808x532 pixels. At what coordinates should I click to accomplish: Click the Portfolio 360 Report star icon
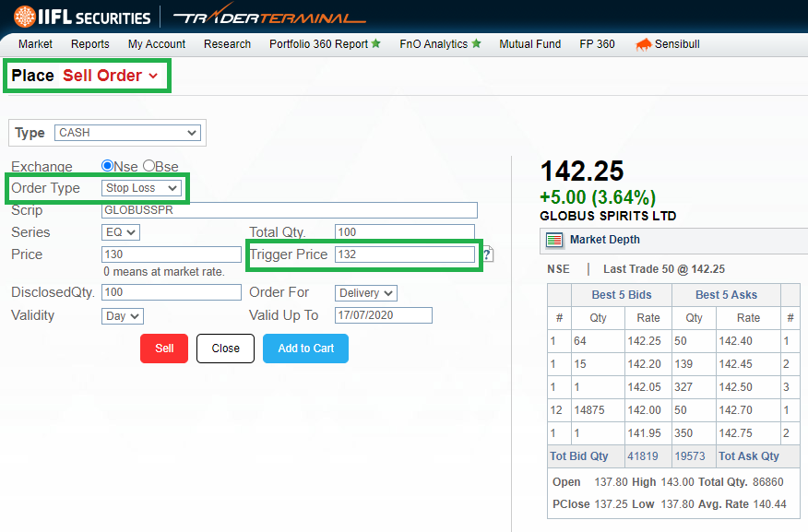point(375,43)
